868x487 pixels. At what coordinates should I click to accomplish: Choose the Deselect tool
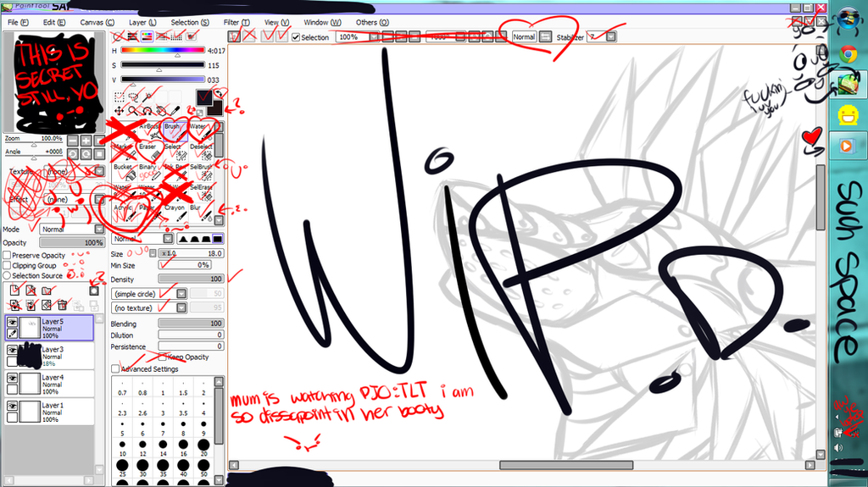[x=200, y=152]
